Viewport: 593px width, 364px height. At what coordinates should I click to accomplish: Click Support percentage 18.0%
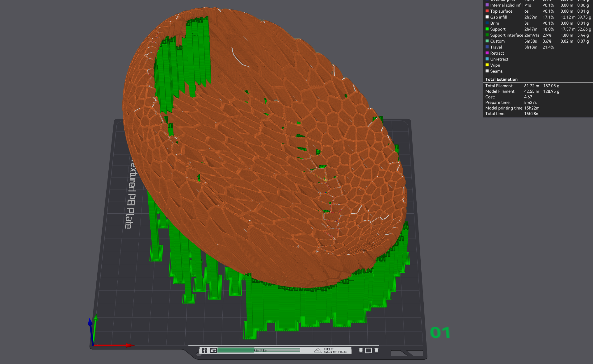click(x=548, y=29)
